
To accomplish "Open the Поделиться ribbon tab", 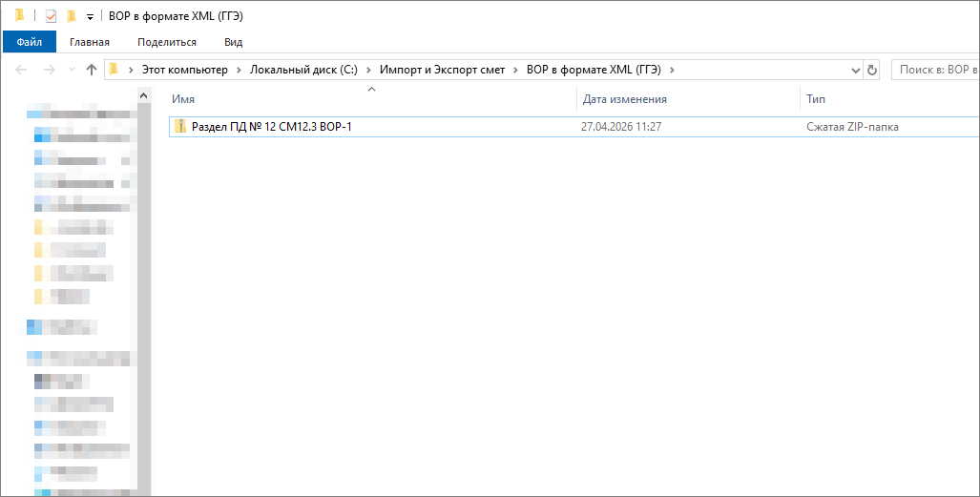I will click(167, 42).
